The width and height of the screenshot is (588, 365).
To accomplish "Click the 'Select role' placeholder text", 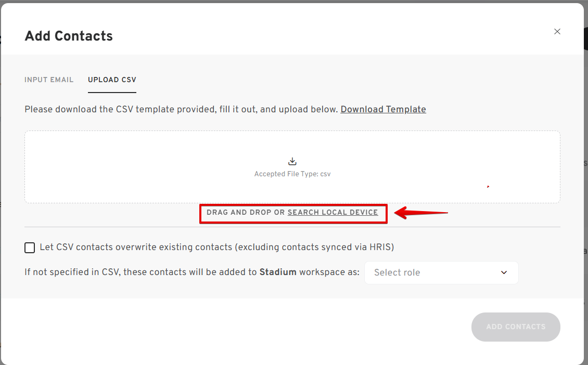I will (x=397, y=272).
